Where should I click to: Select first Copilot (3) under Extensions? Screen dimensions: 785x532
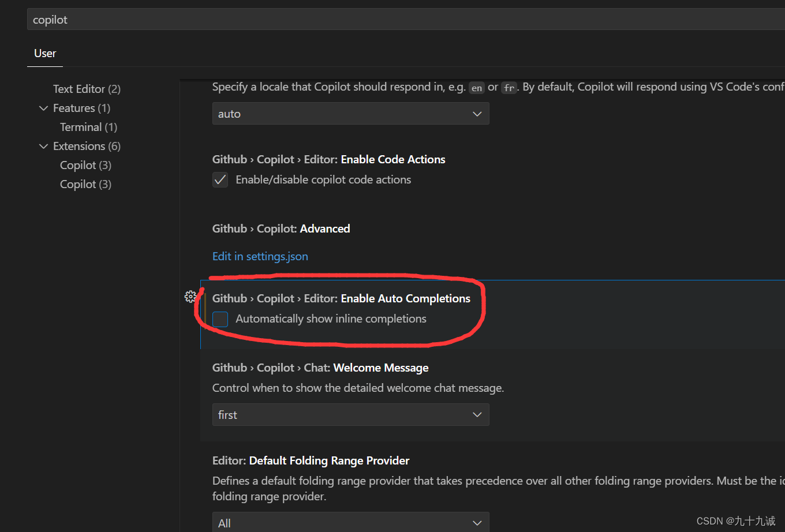tap(85, 165)
